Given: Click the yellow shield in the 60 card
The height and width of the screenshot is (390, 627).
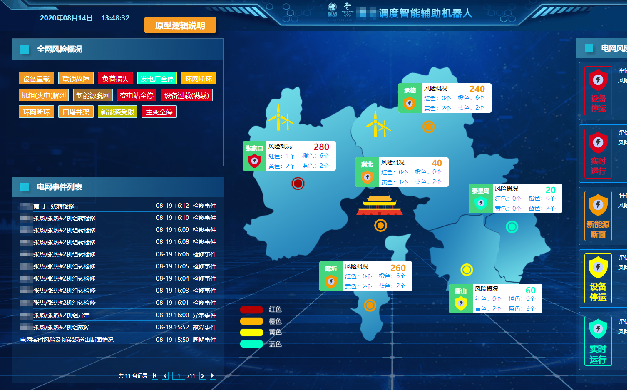Looking at the screenshot, I should [x=461, y=303].
